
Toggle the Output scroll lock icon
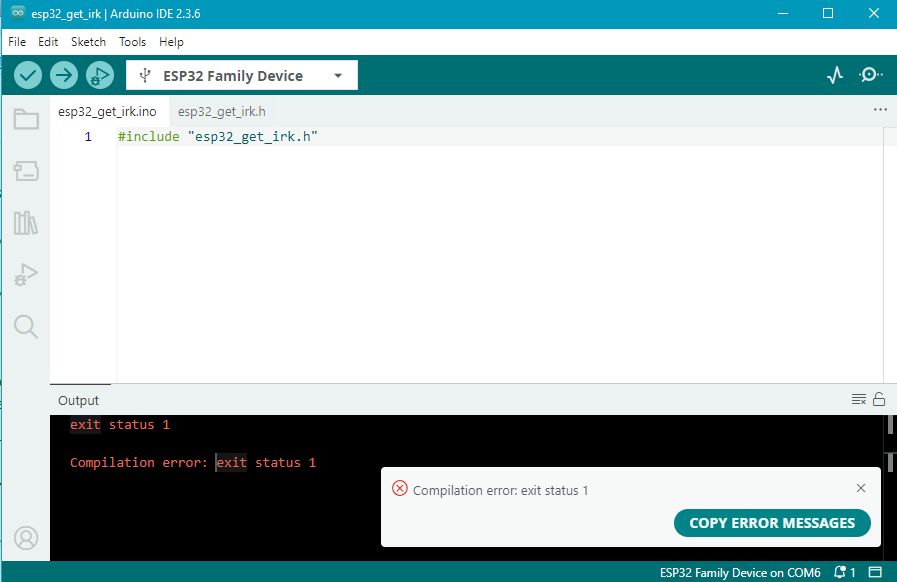click(x=879, y=399)
